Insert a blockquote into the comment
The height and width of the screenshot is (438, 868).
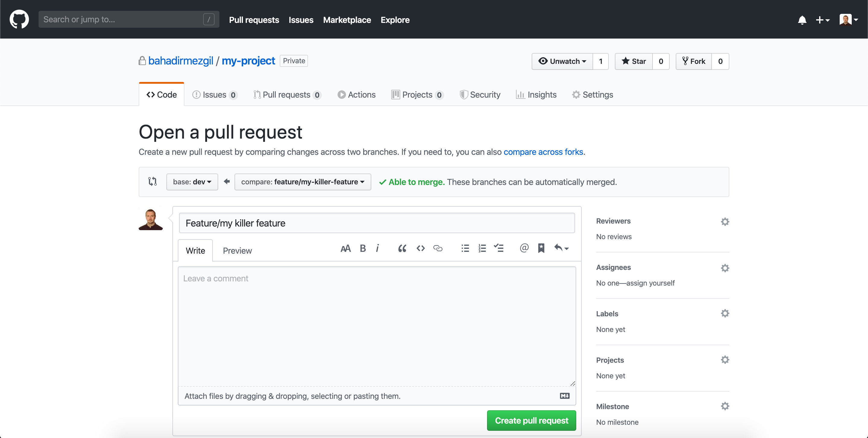[402, 248]
